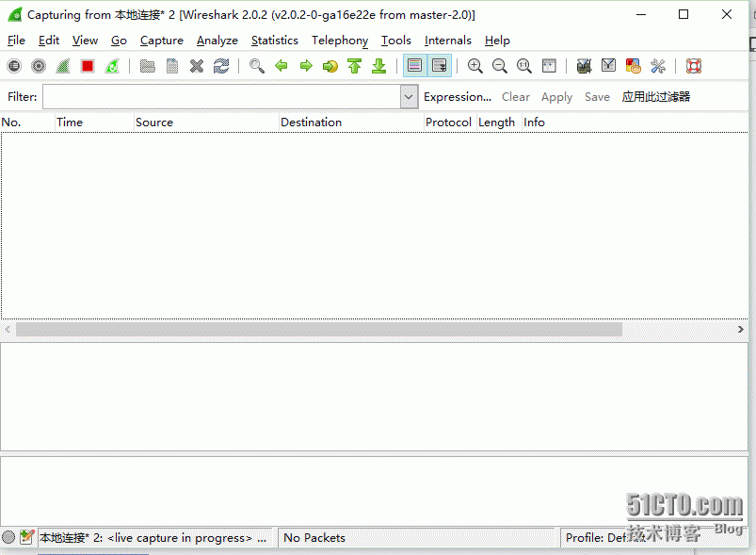Click the No Packets status text
The image size is (756, 555).
click(314, 538)
